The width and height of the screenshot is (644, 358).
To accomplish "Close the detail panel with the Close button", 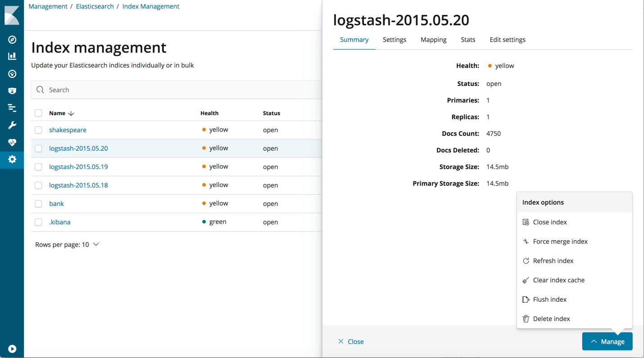I will point(351,341).
